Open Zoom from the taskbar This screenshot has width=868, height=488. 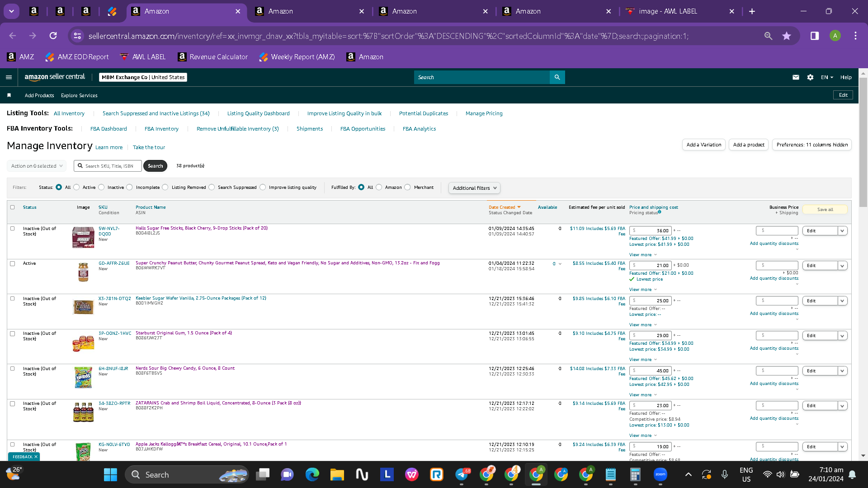(660, 474)
